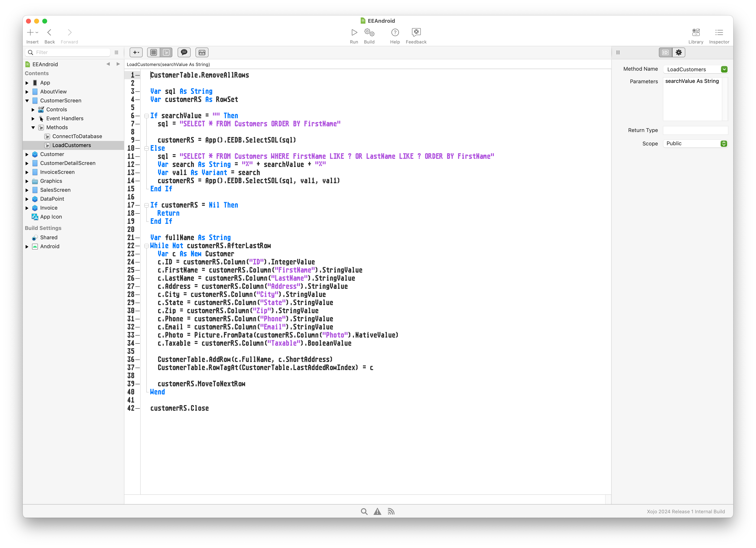The height and width of the screenshot is (548, 756).
Task: Click the Back navigation button
Action: pos(49,33)
